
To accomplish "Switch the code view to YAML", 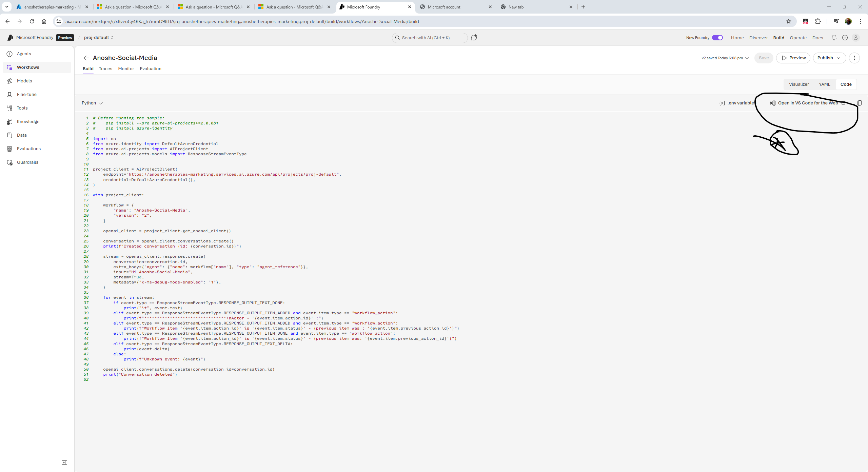I will [x=825, y=84].
